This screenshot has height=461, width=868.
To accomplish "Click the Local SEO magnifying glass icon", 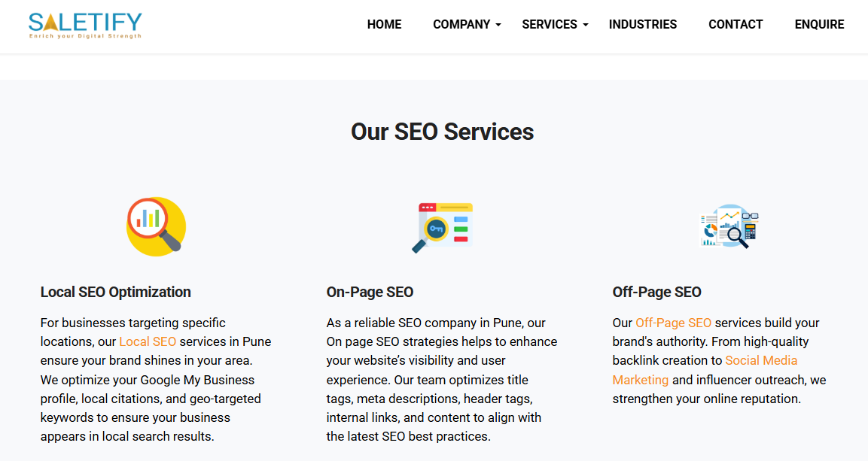I will pyautogui.click(x=155, y=226).
